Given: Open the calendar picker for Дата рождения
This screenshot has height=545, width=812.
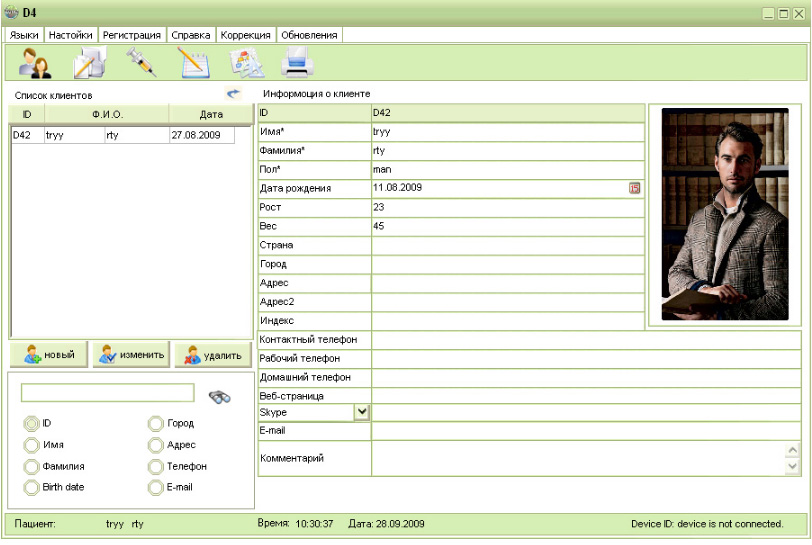Looking at the screenshot, I should (x=634, y=188).
